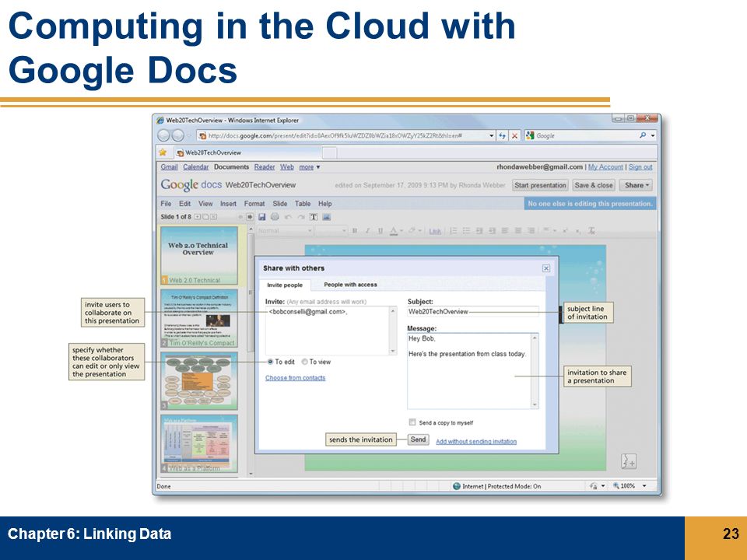
Task: Open the Normal paragraph style dropdown
Action: [285, 230]
